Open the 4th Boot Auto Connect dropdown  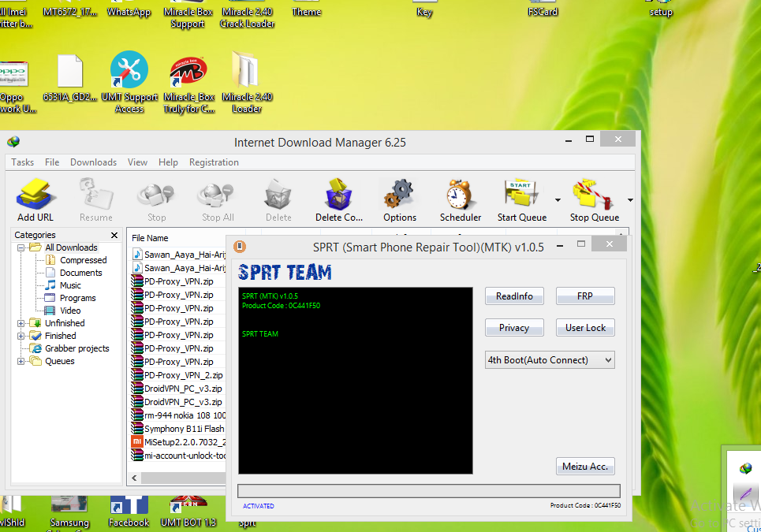click(x=550, y=359)
